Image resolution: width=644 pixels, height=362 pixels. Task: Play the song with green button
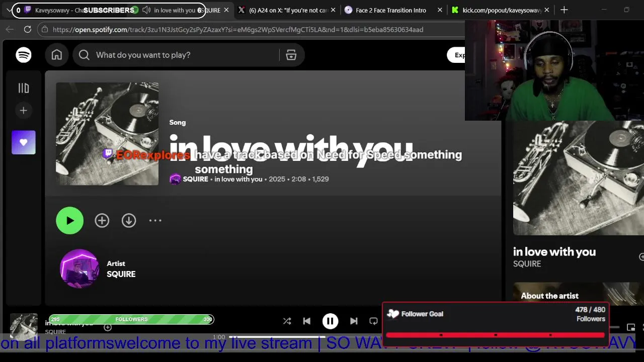[69, 220]
